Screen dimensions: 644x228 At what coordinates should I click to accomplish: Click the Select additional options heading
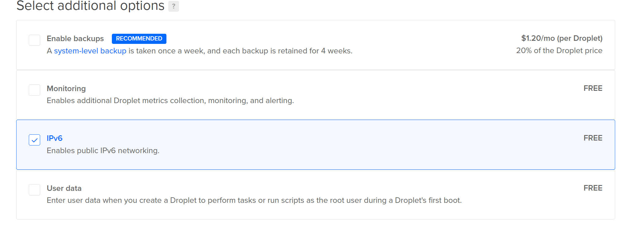pyautogui.click(x=90, y=6)
